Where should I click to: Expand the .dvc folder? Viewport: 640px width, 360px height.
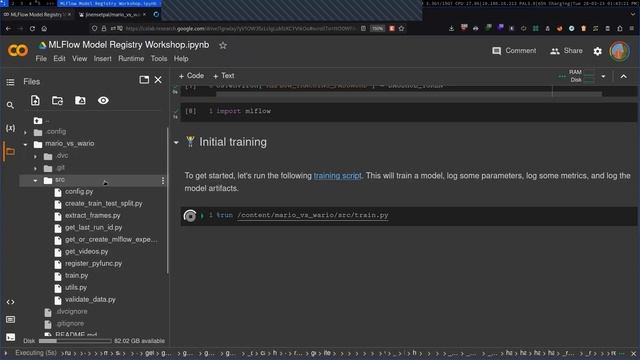click(35, 156)
